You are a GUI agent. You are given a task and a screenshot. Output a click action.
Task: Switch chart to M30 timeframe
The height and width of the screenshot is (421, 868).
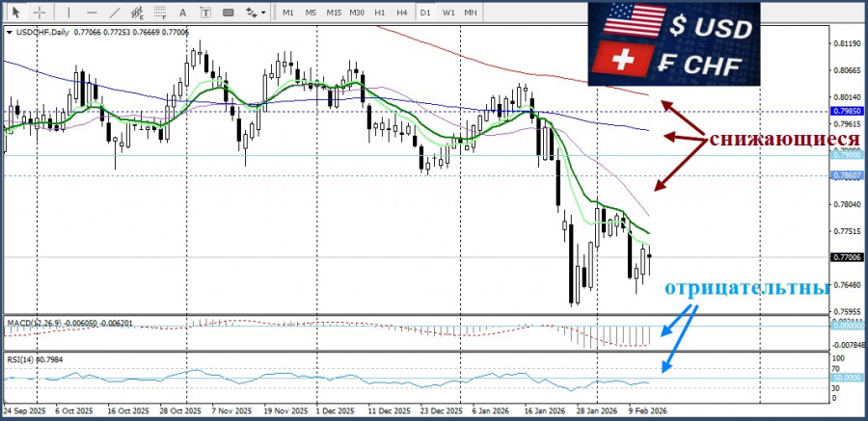coord(357,13)
